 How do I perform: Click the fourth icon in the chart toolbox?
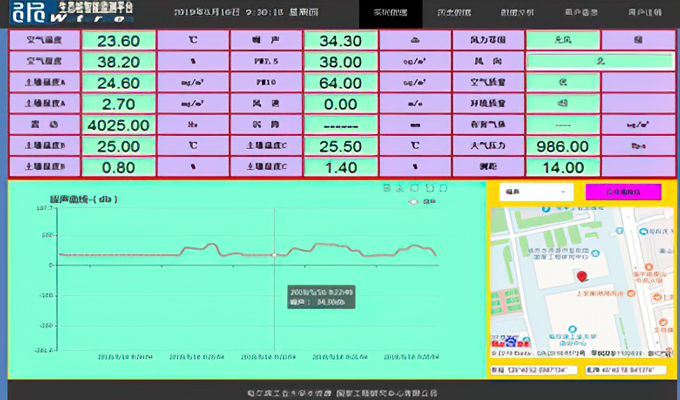point(429,188)
